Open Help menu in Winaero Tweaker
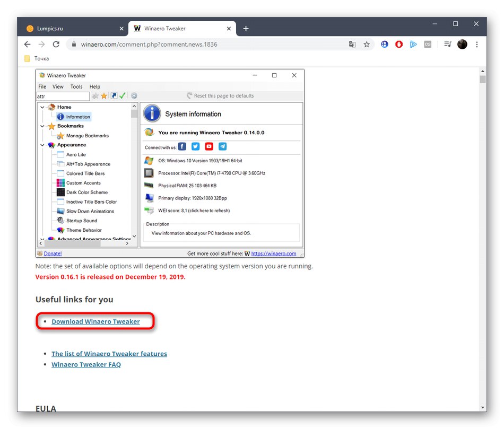Screen dimensions: 504x429 click(x=95, y=86)
